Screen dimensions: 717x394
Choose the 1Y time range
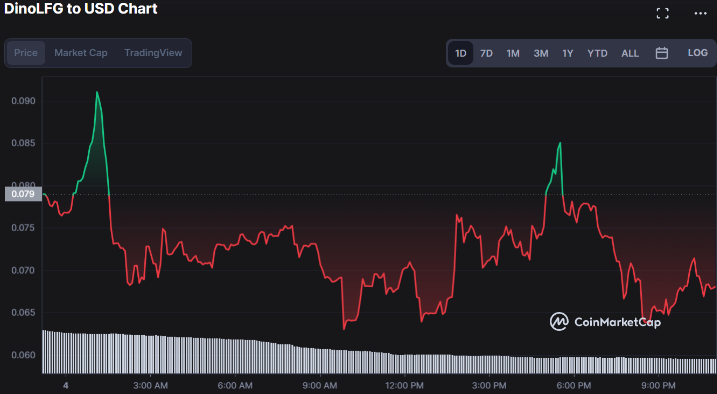[x=568, y=53]
